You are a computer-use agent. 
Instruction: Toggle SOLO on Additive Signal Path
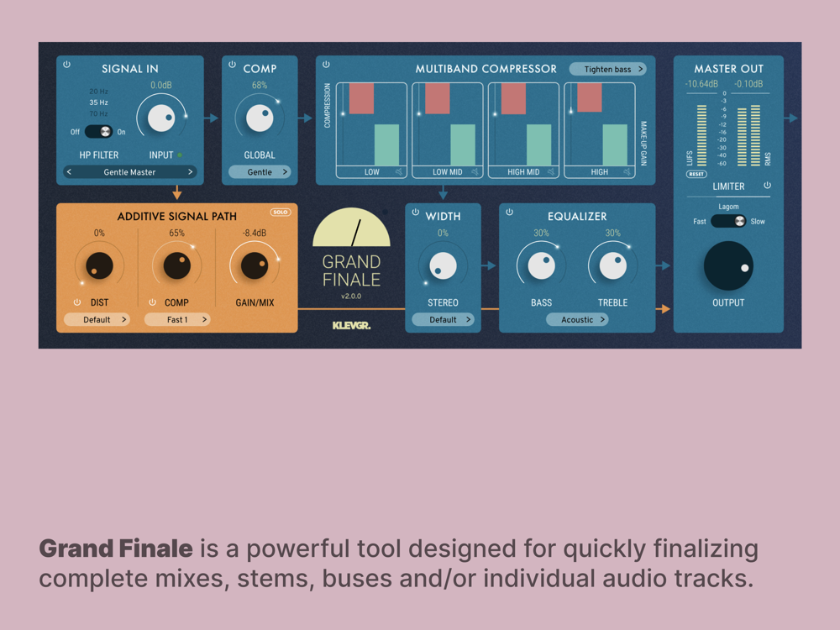click(x=281, y=213)
